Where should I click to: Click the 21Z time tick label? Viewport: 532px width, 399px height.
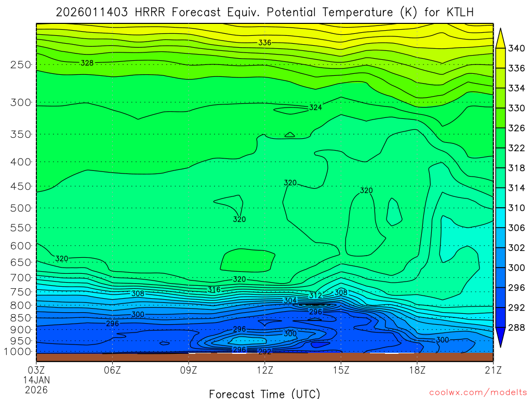[x=493, y=370]
